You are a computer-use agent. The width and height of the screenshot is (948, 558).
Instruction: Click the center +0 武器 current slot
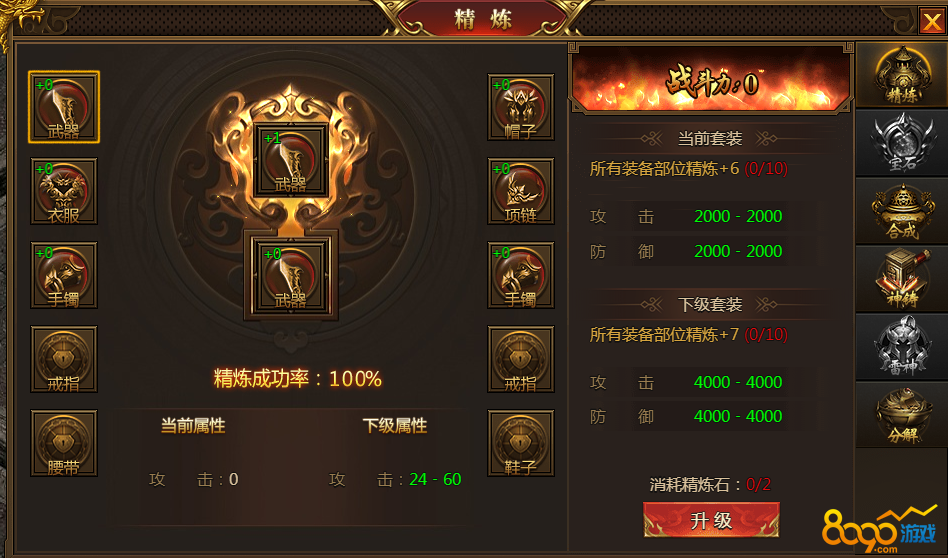pos(291,276)
